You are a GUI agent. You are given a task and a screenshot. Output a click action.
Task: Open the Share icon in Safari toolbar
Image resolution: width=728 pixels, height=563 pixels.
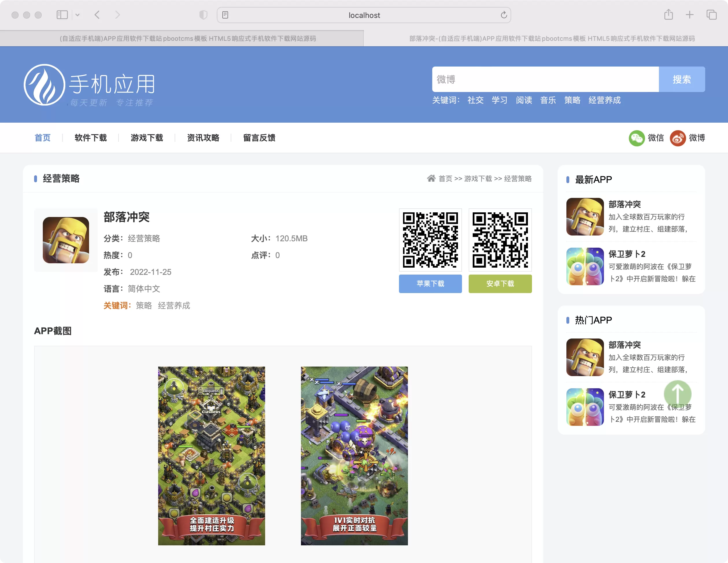pos(668,15)
